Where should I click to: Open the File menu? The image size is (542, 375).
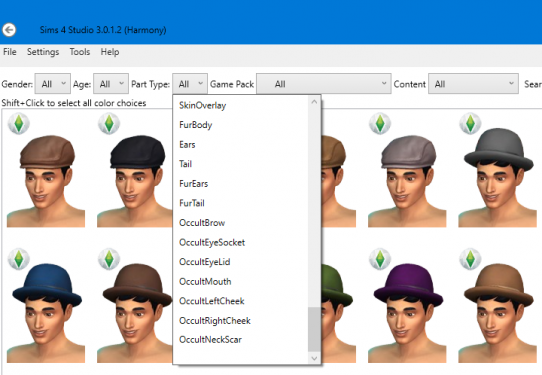click(10, 52)
